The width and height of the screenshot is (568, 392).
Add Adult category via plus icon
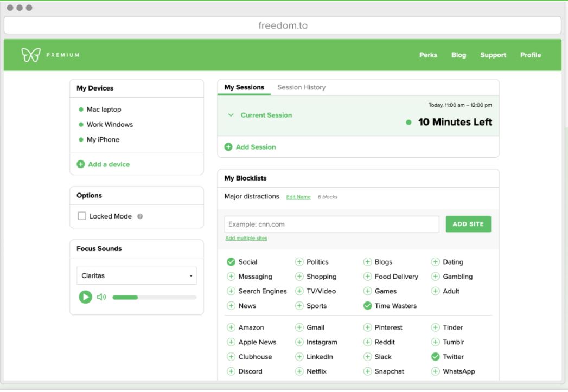coord(436,291)
